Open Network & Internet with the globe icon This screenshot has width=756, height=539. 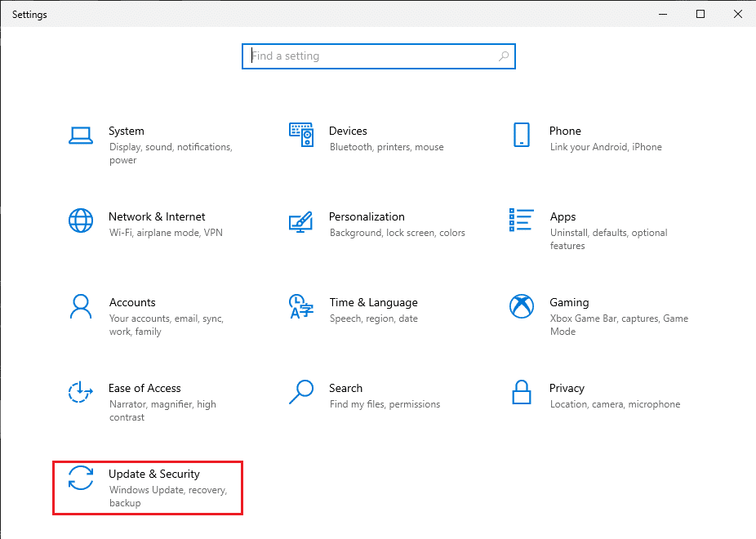pyautogui.click(x=81, y=221)
